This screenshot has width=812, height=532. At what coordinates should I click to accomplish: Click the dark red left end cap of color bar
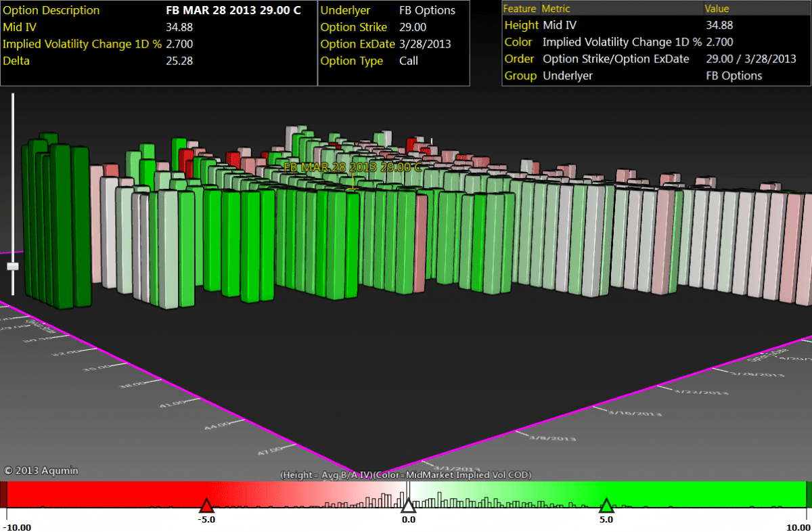(x=3, y=494)
